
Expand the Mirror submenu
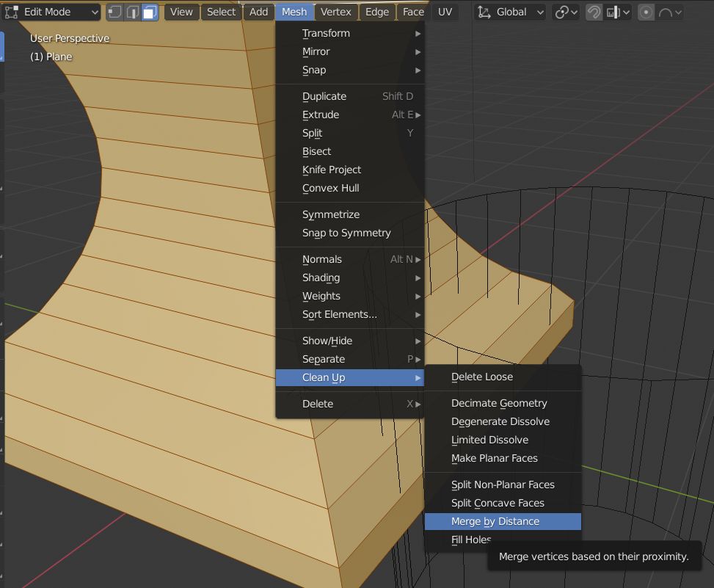coord(350,51)
